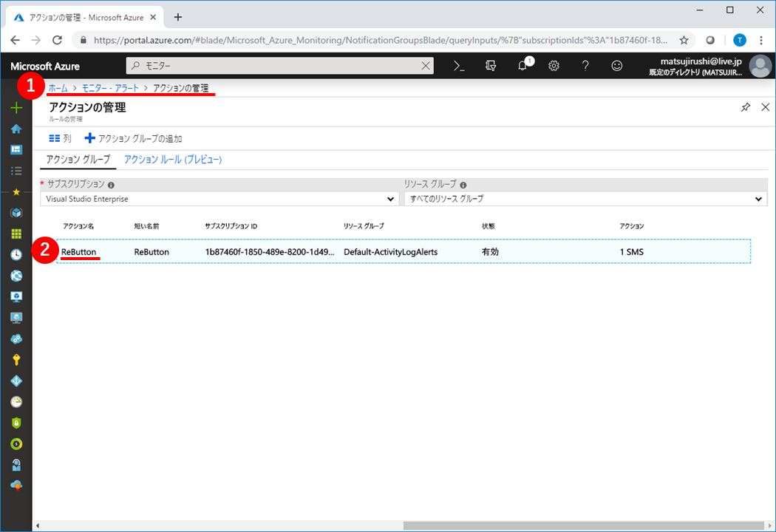Click the 1 SMS action cell
This screenshot has height=532, width=776.
pos(631,252)
